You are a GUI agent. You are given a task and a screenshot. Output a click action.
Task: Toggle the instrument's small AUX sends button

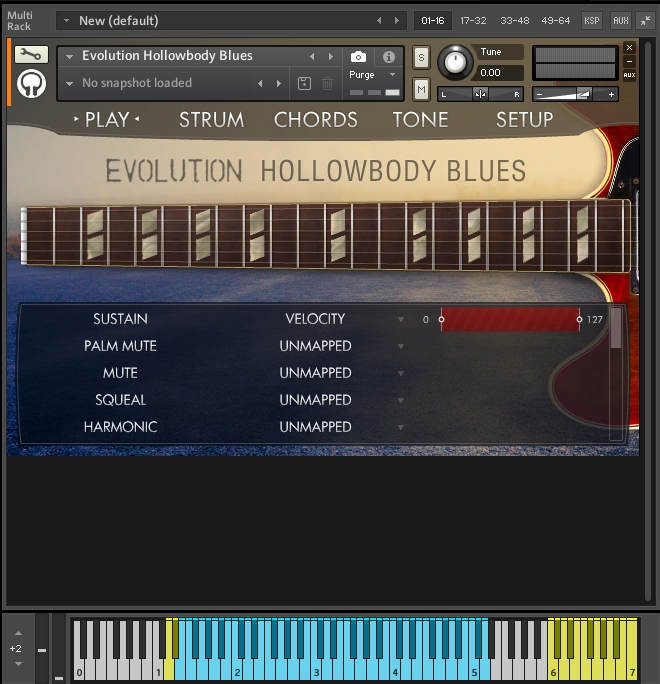[x=629, y=75]
